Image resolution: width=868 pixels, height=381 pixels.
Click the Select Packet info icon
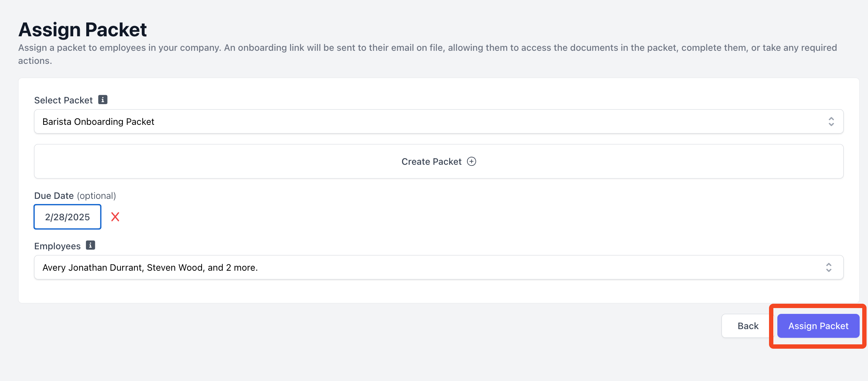click(103, 100)
